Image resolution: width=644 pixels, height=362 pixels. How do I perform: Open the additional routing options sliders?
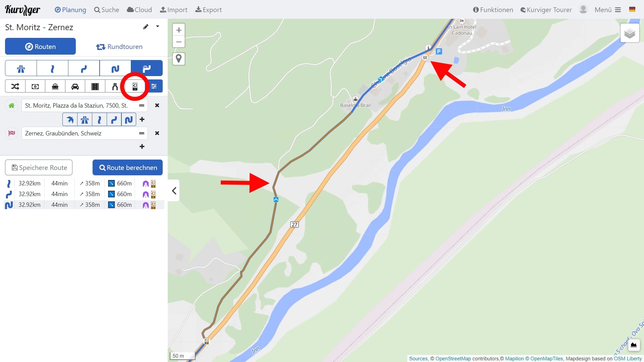pos(154,86)
